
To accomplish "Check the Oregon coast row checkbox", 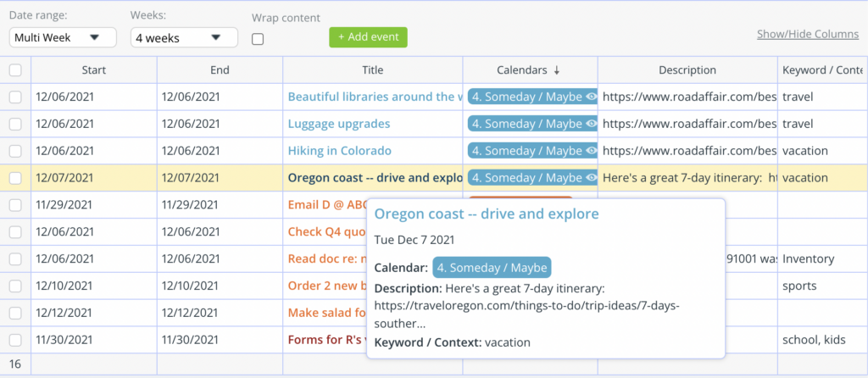I will click(x=15, y=178).
